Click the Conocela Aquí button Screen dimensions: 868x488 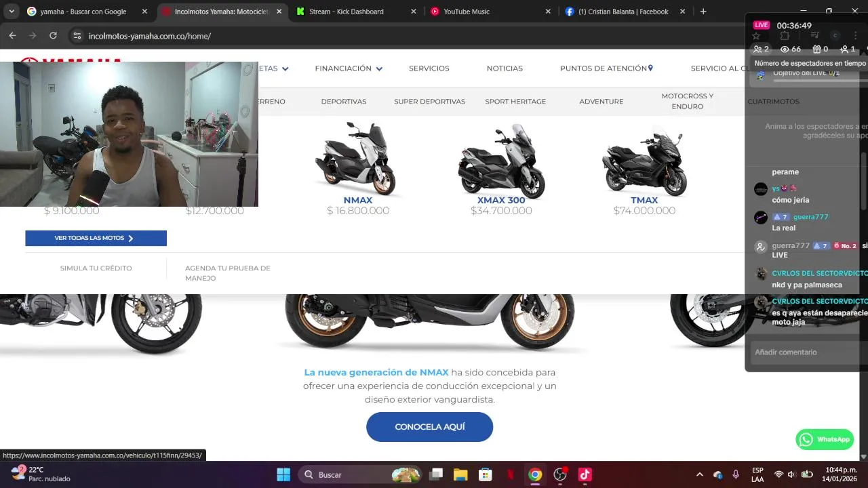tap(429, 427)
